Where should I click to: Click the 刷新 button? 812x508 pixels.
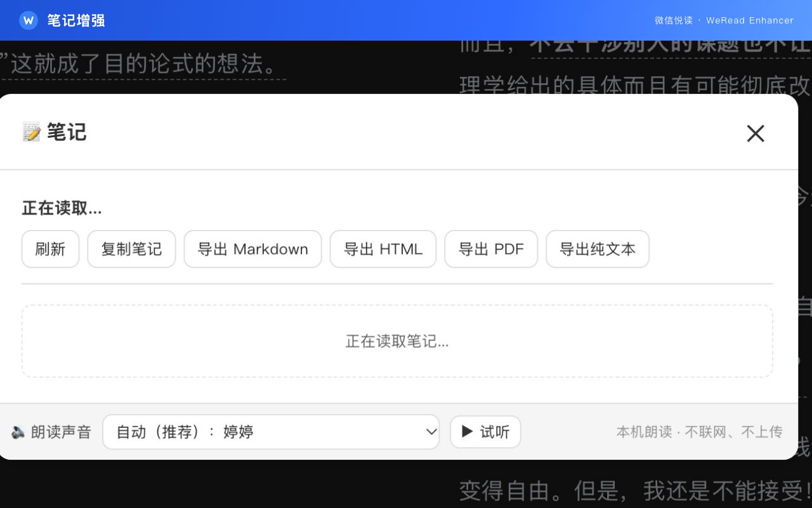[x=50, y=249]
